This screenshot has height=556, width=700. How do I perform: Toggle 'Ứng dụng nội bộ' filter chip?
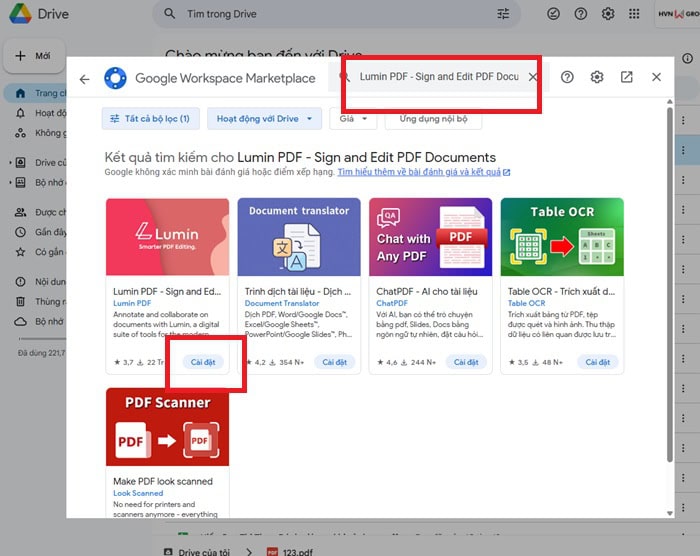click(x=434, y=119)
